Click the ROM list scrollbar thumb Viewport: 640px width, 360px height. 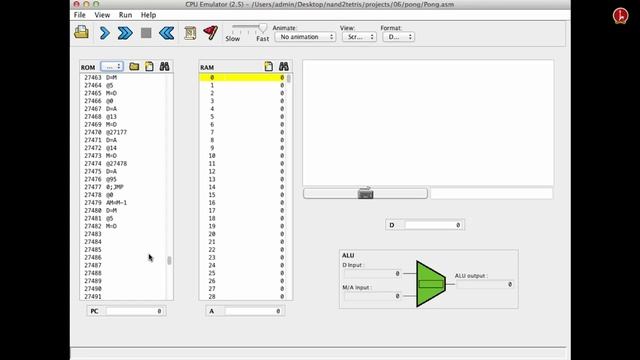pos(169,260)
